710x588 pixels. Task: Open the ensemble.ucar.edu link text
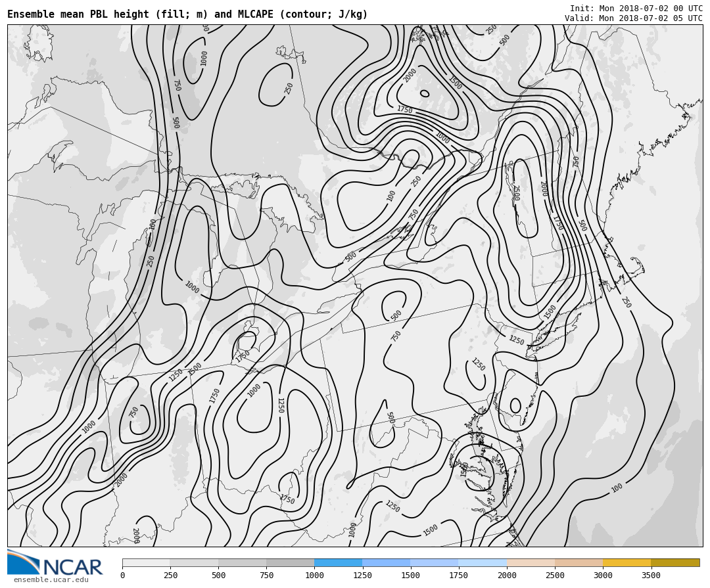pos(51,580)
